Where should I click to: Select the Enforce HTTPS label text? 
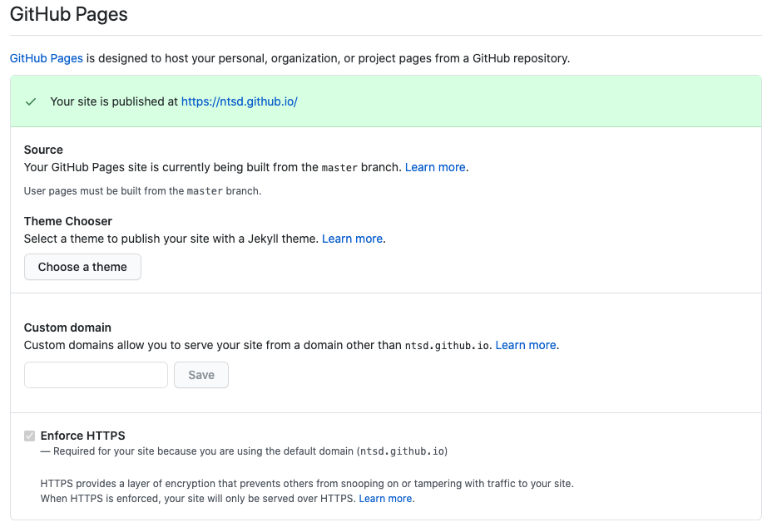coord(83,435)
